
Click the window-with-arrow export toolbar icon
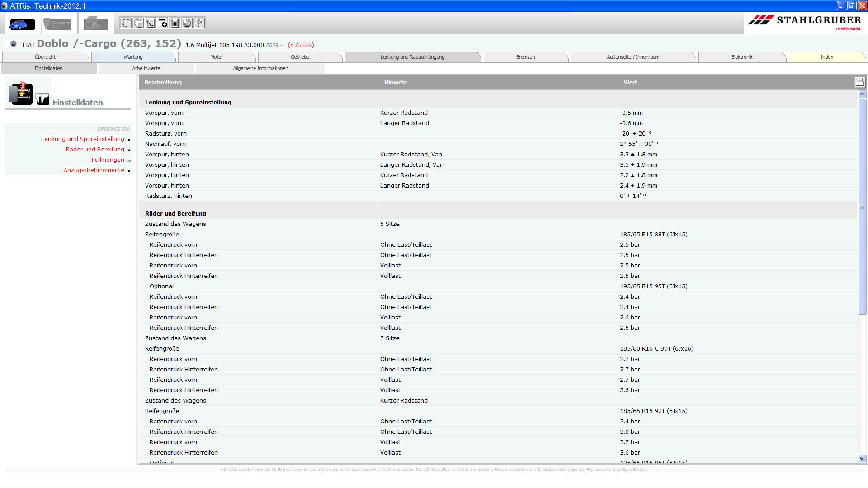coord(163,23)
